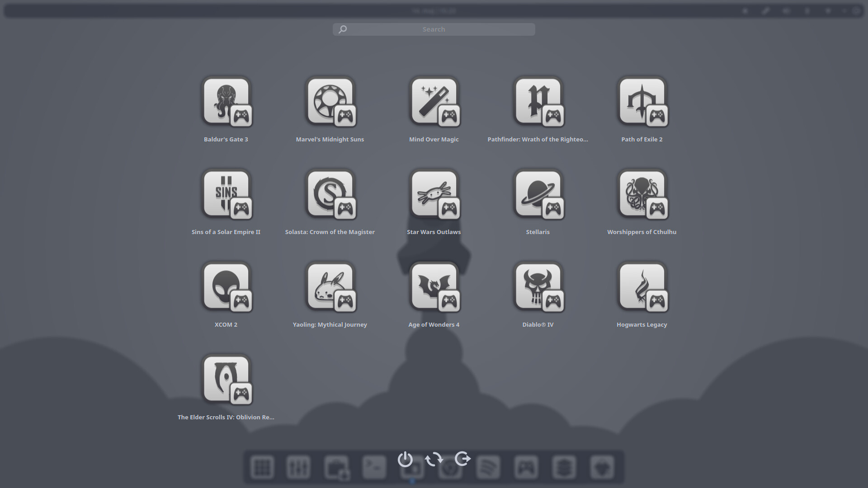Click the "Diablo® IV" text label

538,324
